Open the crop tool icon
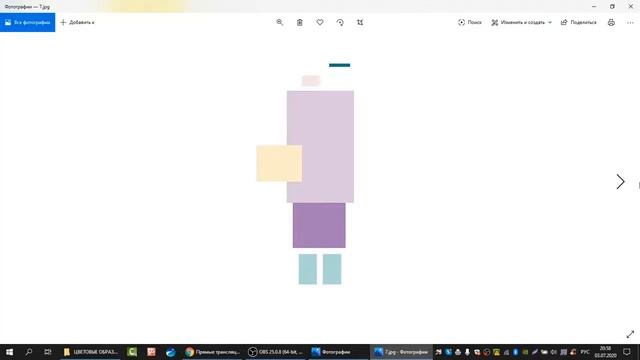 [360, 22]
